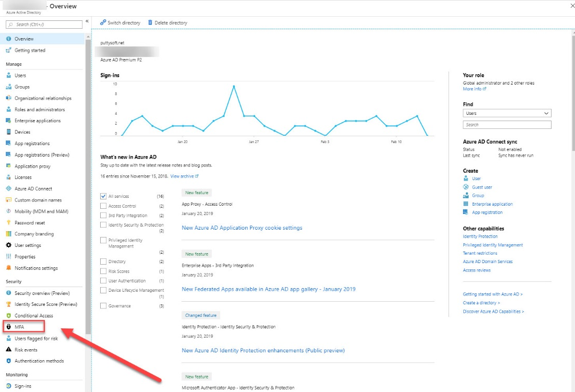Check the 3rd Party Integration checkbox

pyautogui.click(x=103, y=216)
